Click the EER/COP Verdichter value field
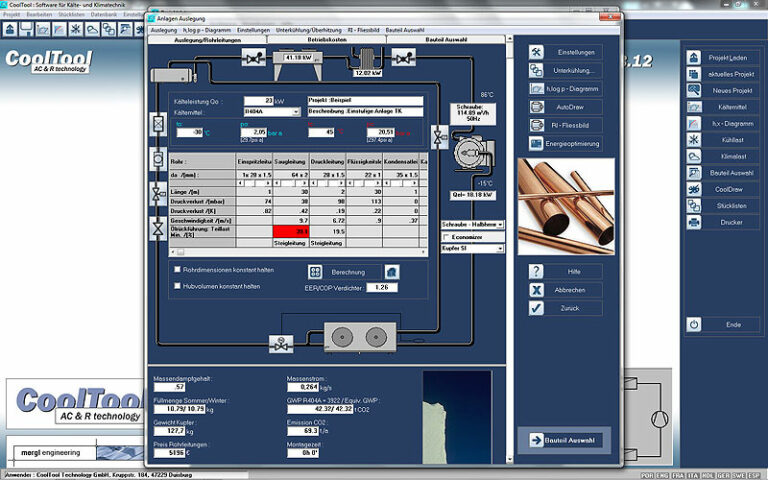768x480 pixels. [382, 288]
